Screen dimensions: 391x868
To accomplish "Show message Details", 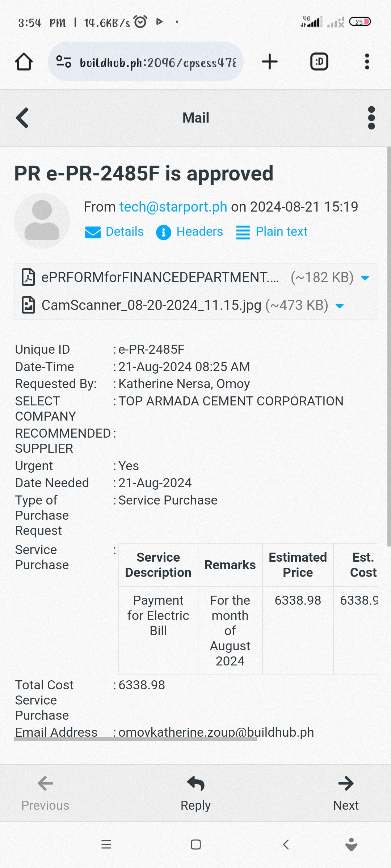I will pyautogui.click(x=114, y=232).
